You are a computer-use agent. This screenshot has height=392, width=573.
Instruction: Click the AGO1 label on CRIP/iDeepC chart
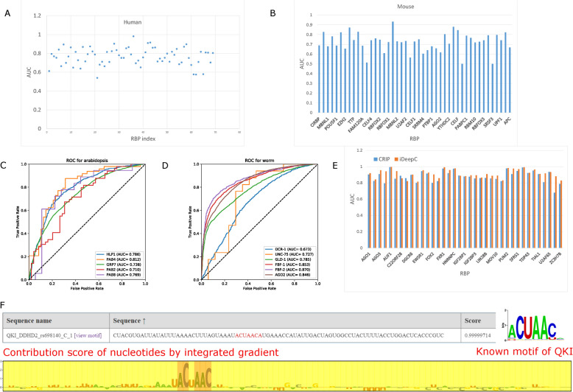click(366, 256)
